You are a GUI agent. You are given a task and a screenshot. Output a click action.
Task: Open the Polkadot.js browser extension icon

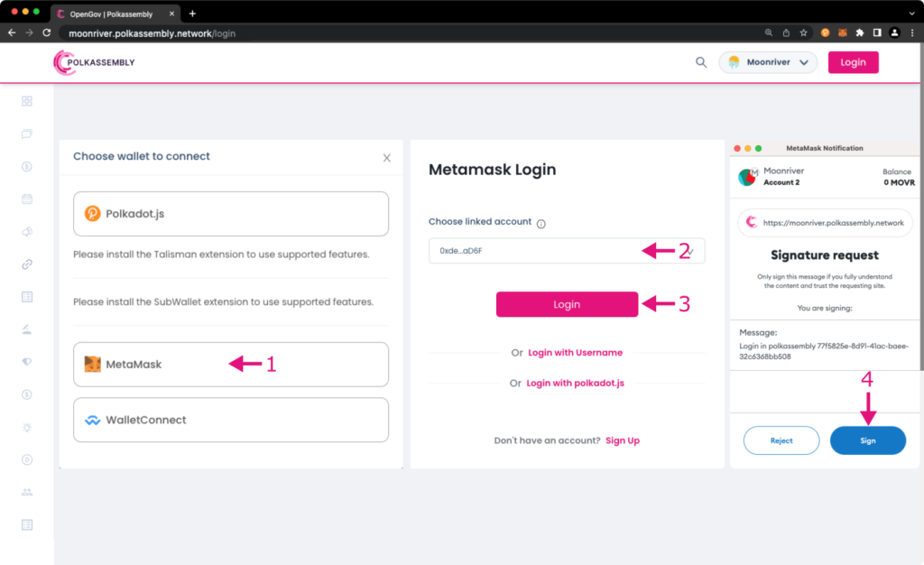(x=825, y=33)
